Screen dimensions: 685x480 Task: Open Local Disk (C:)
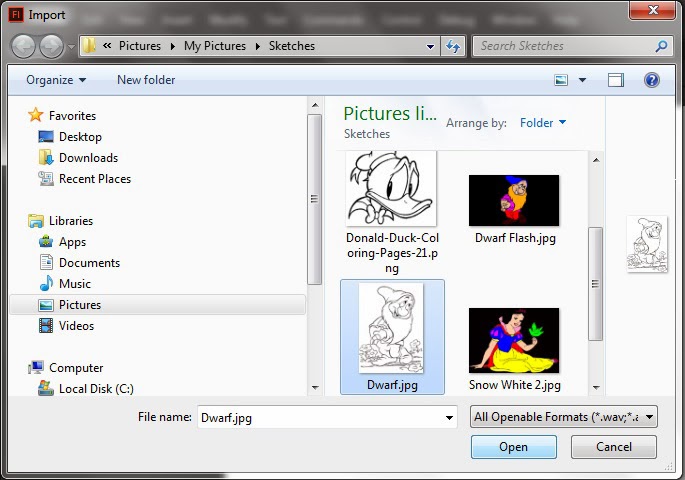[x=86, y=388]
